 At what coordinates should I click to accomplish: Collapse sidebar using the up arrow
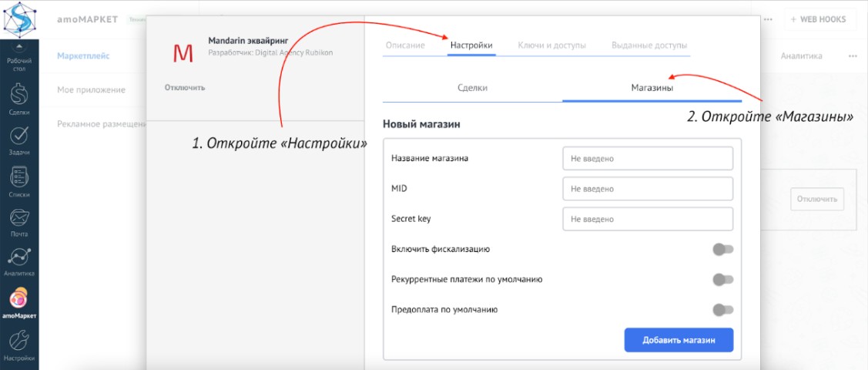click(19, 46)
